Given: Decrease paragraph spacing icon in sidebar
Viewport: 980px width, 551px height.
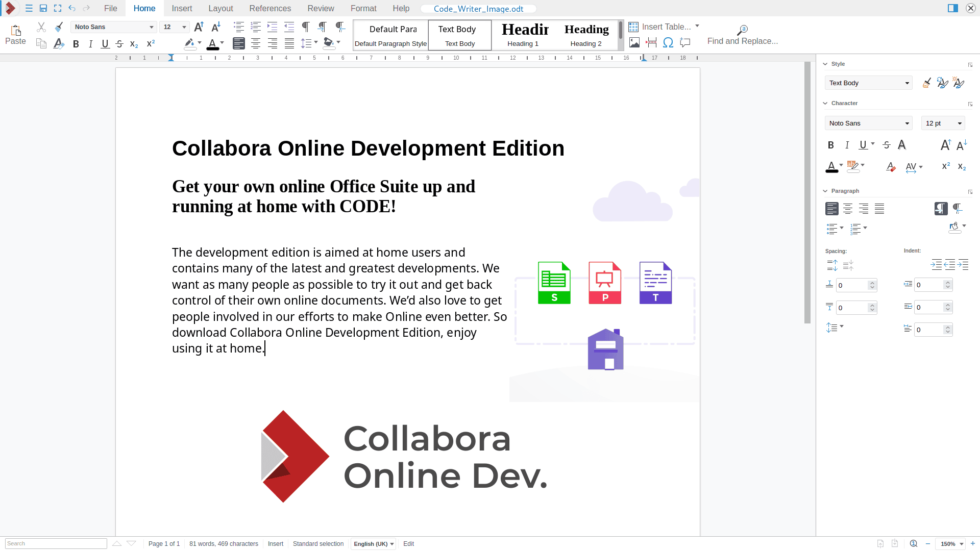Looking at the screenshot, I should [x=848, y=265].
